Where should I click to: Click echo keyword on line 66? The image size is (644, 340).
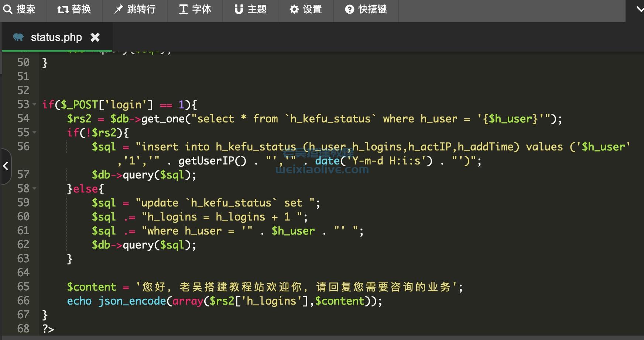coord(79,301)
